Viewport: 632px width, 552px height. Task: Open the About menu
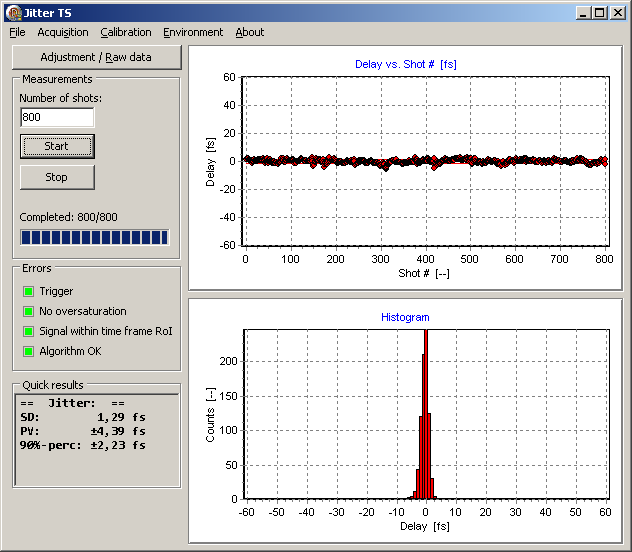click(x=250, y=32)
